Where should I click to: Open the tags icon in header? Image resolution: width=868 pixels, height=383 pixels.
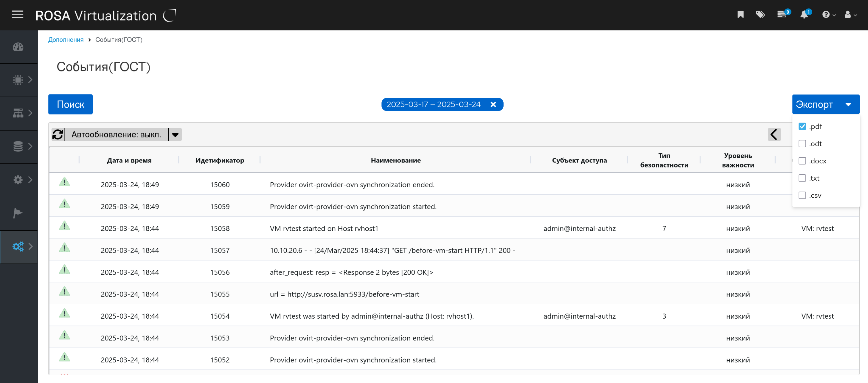760,15
